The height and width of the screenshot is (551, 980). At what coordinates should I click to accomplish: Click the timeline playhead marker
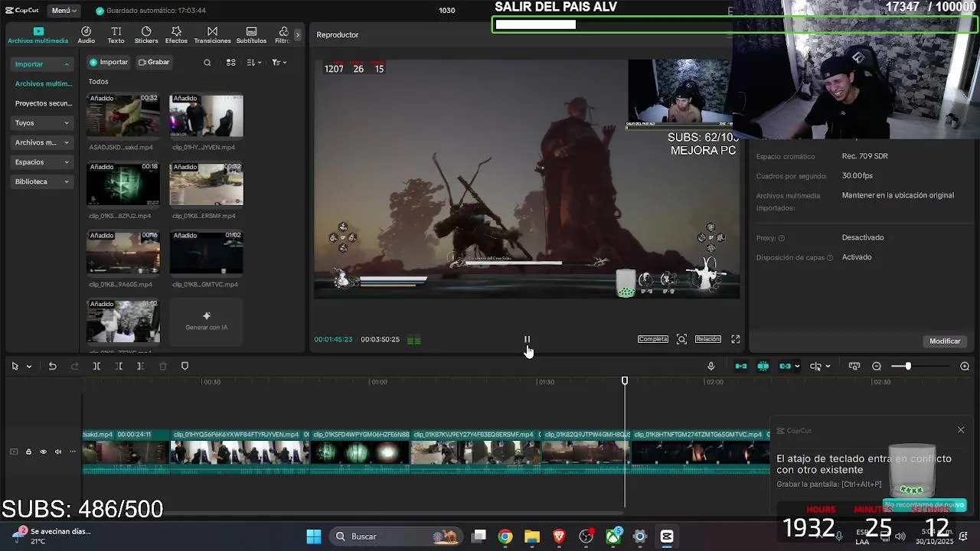(625, 381)
